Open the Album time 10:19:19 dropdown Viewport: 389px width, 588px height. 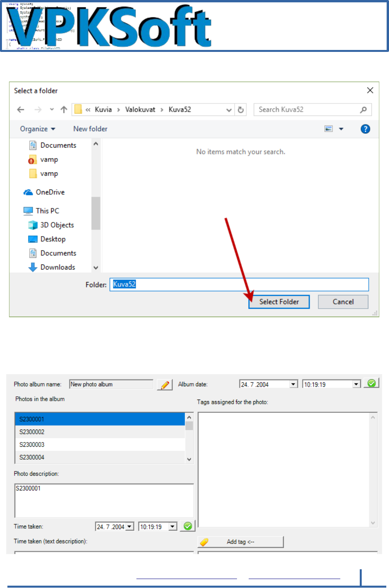pos(356,384)
